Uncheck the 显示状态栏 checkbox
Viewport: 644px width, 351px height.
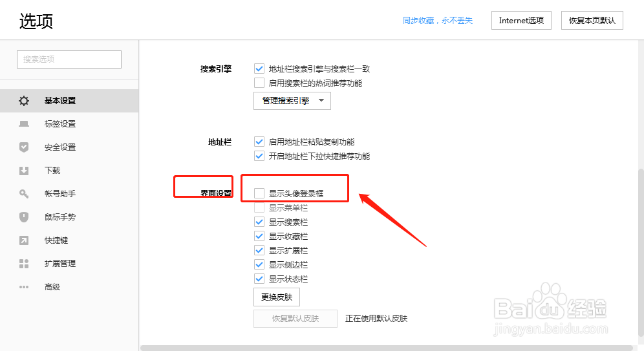pyautogui.click(x=259, y=279)
